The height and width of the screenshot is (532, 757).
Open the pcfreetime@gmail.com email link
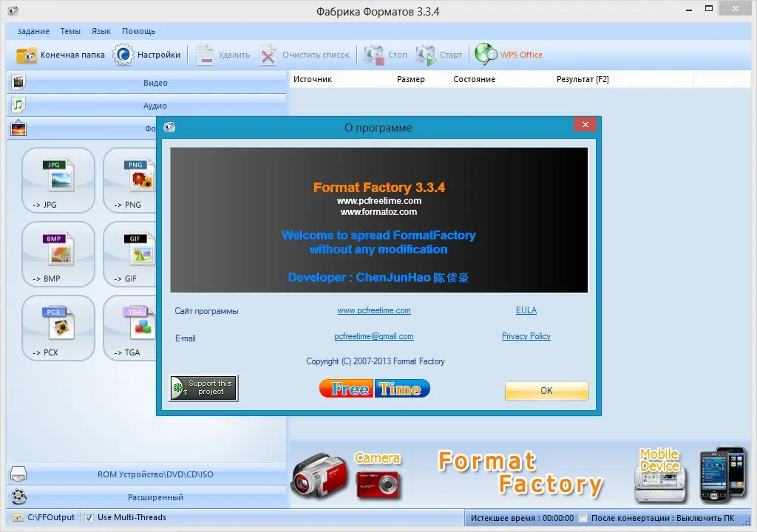point(374,336)
